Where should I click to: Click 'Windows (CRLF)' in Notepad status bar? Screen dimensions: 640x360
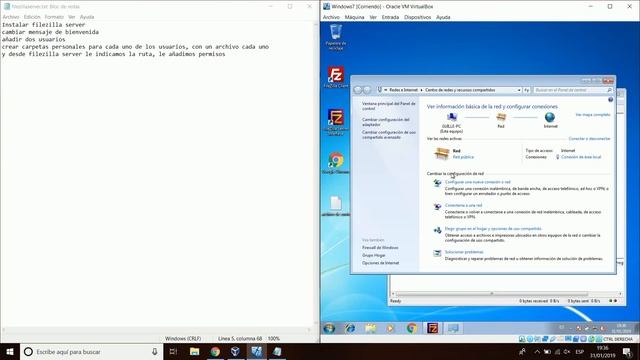[183, 338]
